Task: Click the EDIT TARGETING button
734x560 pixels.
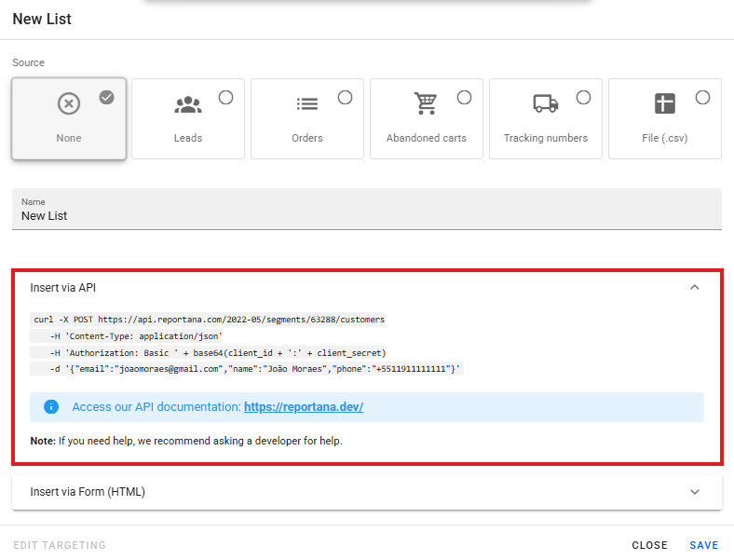Action: tap(60, 545)
